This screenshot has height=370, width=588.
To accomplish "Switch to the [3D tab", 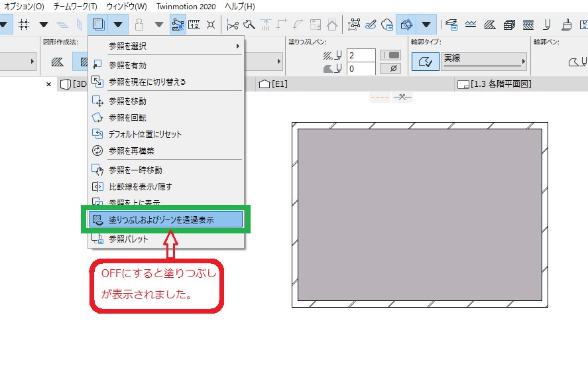I will click(74, 84).
